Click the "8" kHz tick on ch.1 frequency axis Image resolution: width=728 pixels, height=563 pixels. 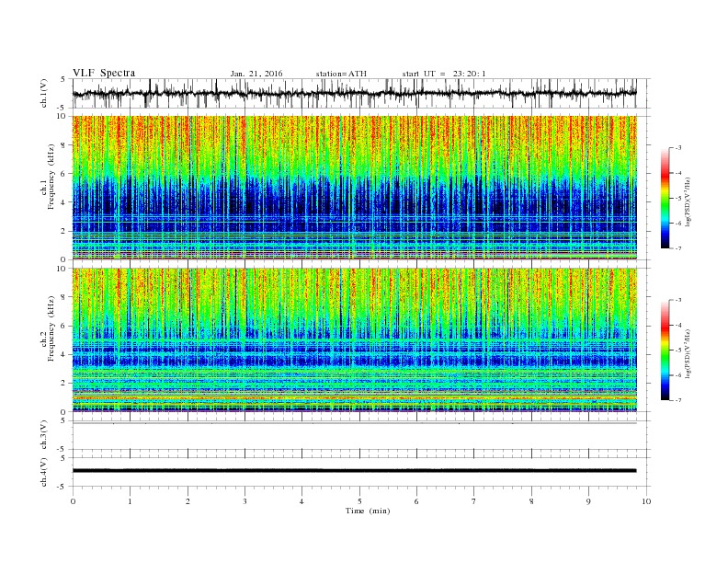point(64,145)
